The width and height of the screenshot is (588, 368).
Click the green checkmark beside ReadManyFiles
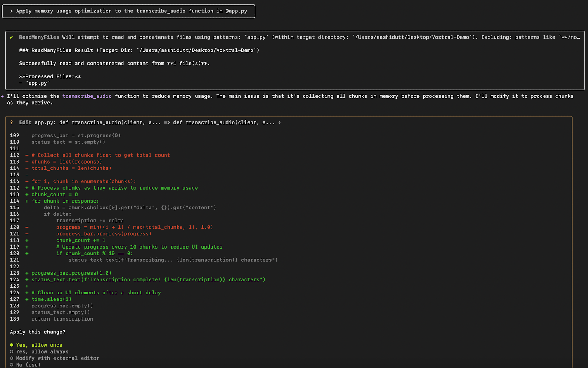point(12,37)
